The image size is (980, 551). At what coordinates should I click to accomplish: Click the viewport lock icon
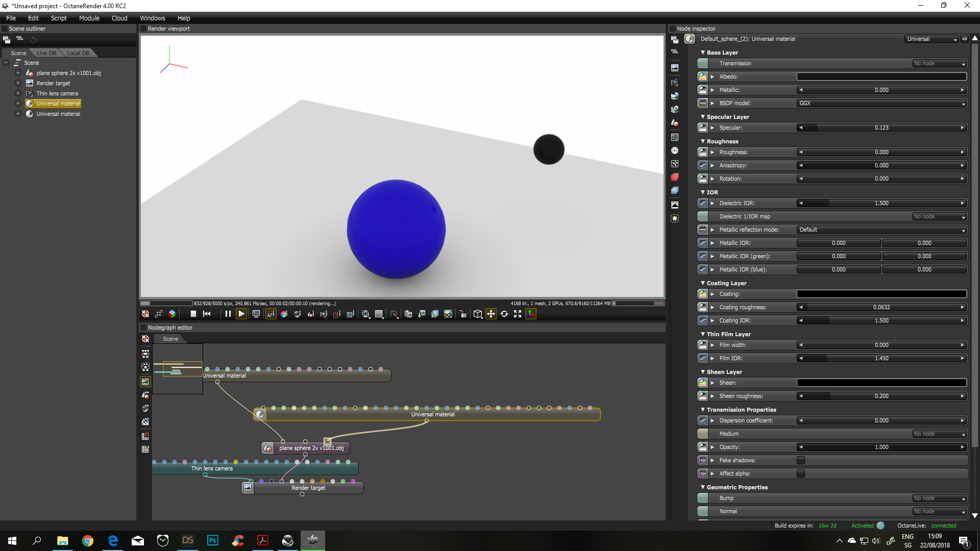(462, 314)
